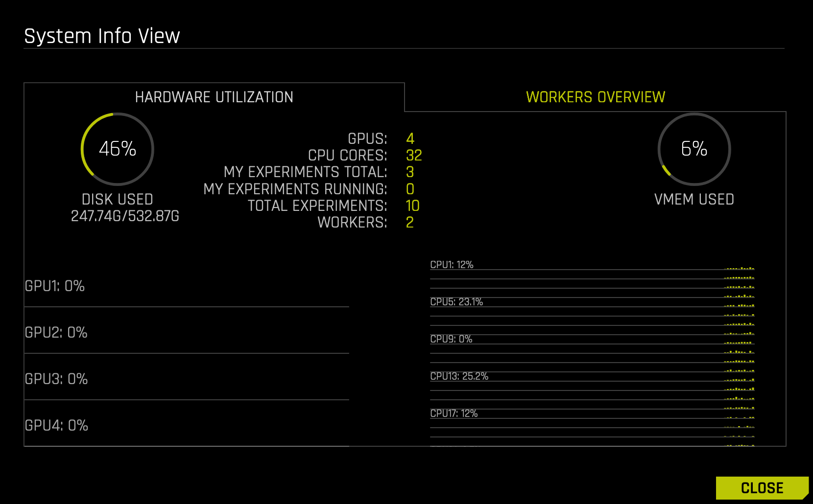Select the Hardware Utilization tab
The height and width of the screenshot is (504, 813).
(x=214, y=96)
